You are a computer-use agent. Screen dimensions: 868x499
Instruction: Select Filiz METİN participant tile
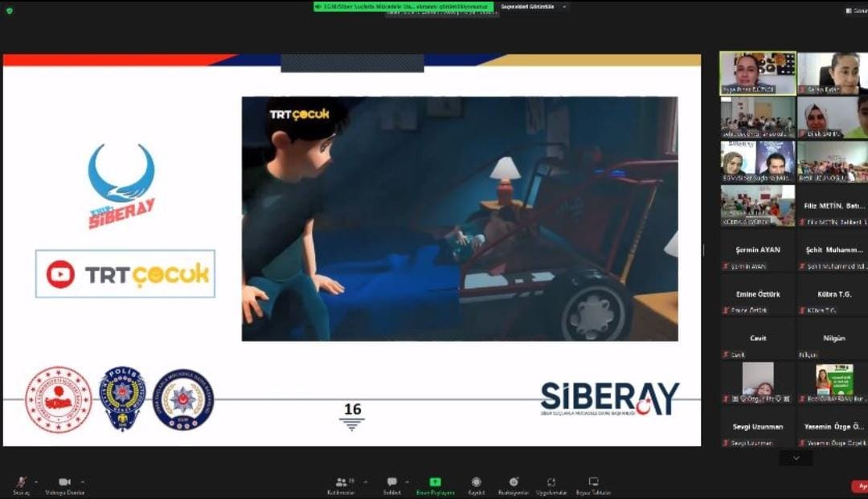833,206
